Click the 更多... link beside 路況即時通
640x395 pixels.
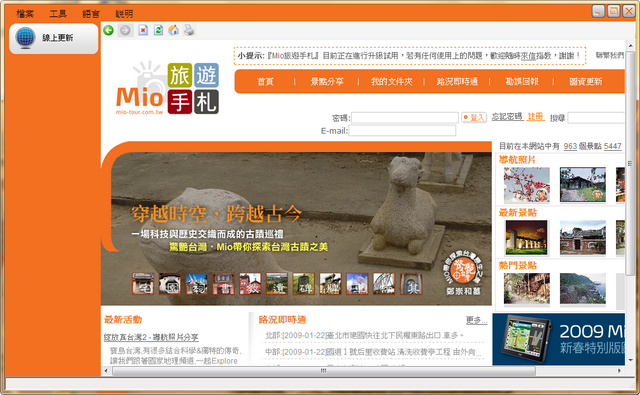pos(476,320)
